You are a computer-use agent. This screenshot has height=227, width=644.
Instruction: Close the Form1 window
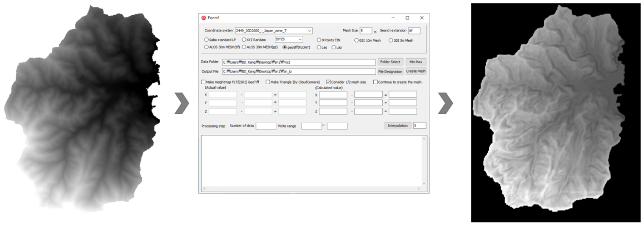pos(422,18)
